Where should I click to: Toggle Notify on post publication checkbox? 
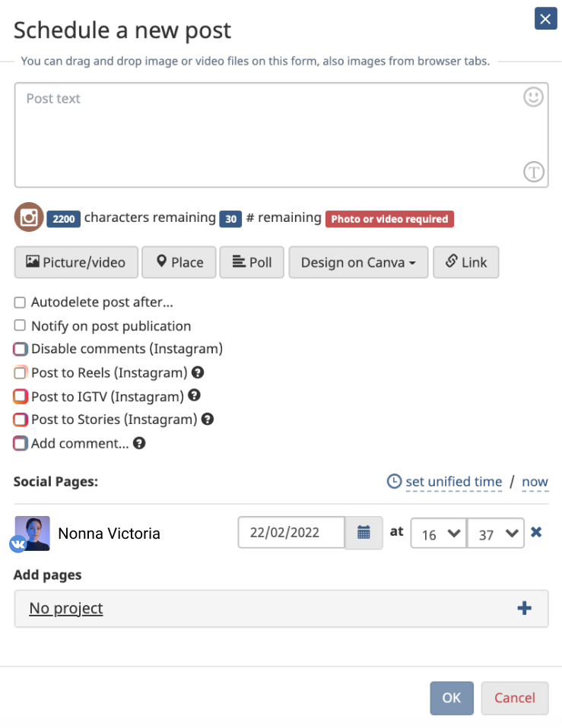[x=20, y=326]
